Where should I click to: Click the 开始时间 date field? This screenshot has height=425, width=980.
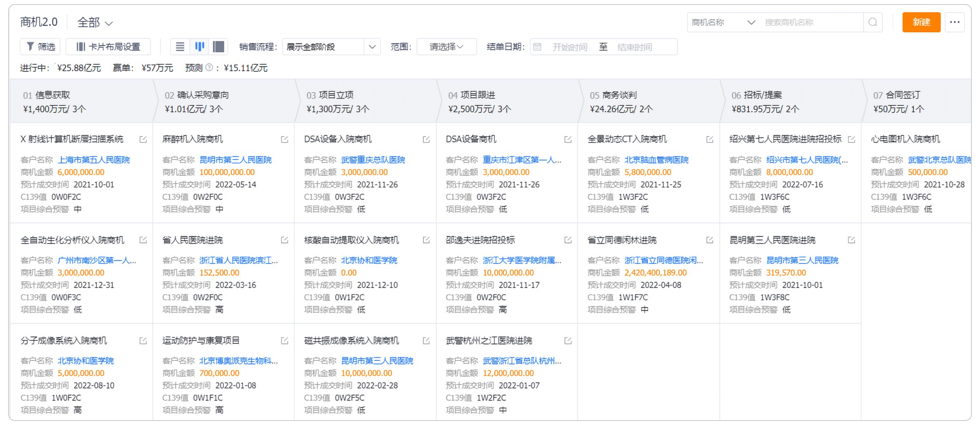[570, 47]
